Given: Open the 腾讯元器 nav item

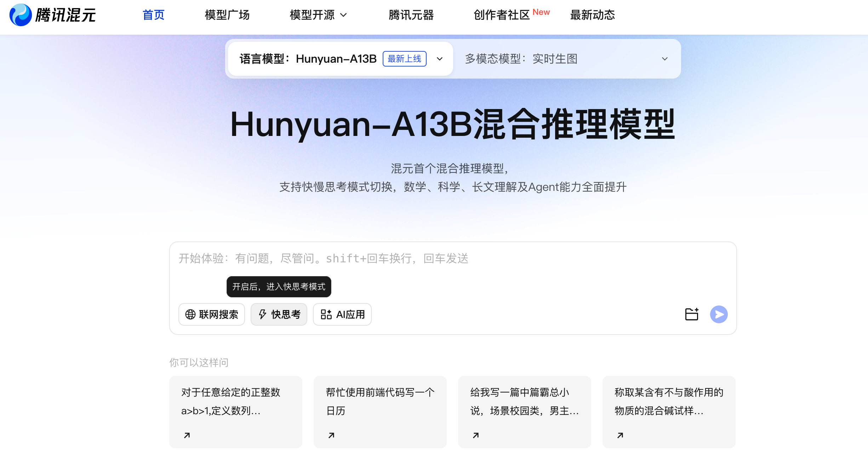Looking at the screenshot, I should click(411, 15).
